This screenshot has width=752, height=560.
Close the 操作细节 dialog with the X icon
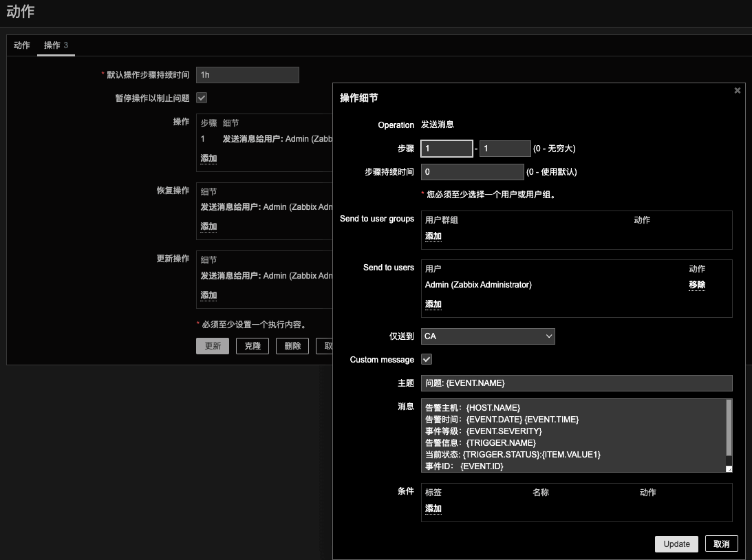tap(737, 90)
